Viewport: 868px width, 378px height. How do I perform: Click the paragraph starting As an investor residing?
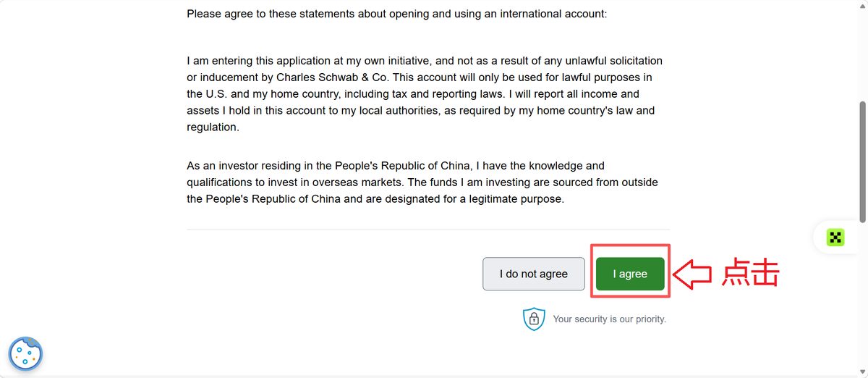click(x=422, y=182)
